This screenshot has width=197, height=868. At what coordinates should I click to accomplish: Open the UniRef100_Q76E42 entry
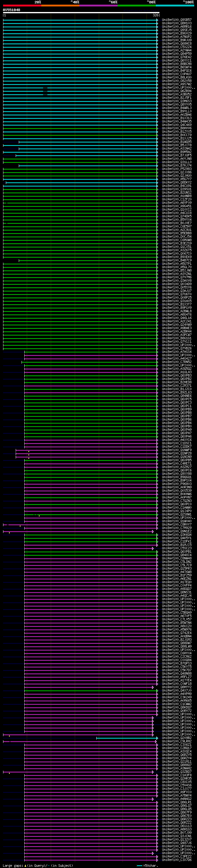pyautogui.click(x=177, y=57)
